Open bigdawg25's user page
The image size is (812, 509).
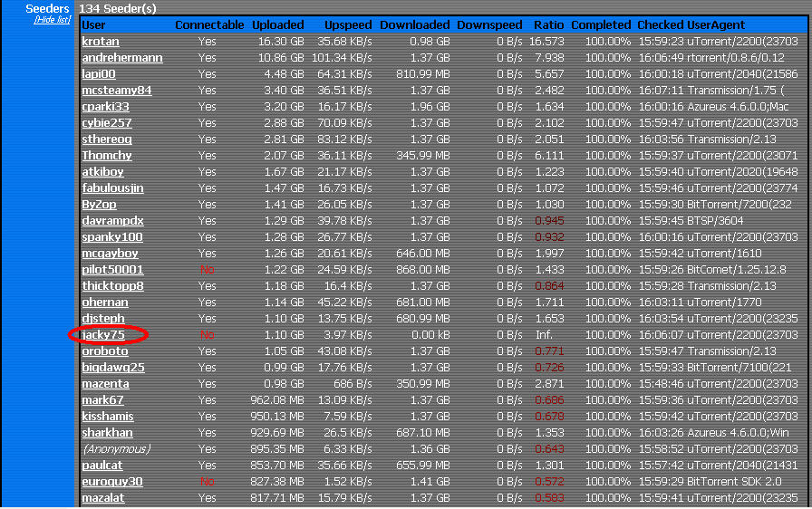click(113, 368)
